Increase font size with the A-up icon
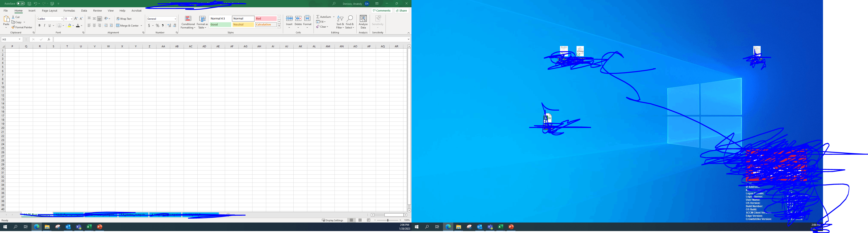 76,18
